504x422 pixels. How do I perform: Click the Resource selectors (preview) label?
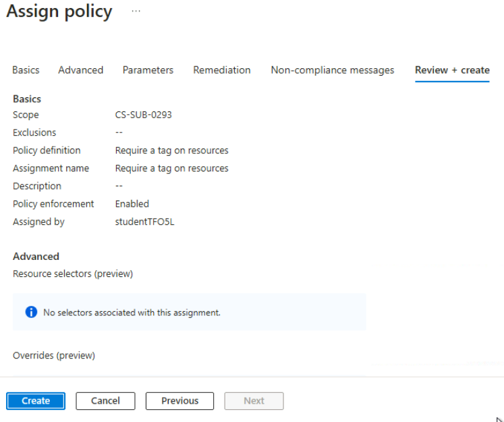click(x=72, y=273)
